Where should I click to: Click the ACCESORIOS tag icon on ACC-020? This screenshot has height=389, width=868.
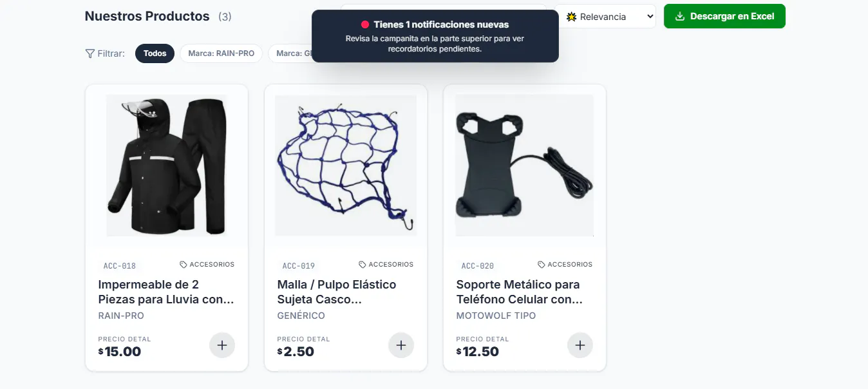click(542, 265)
